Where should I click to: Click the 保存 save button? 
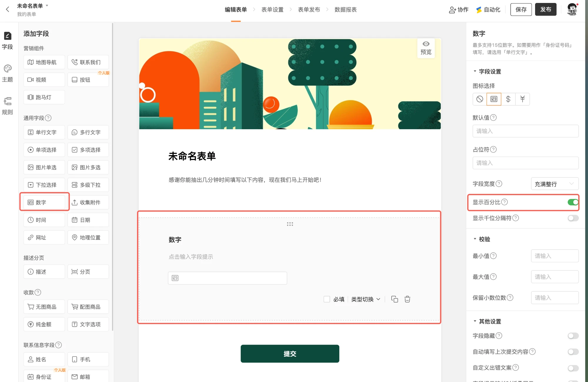click(x=521, y=9)
